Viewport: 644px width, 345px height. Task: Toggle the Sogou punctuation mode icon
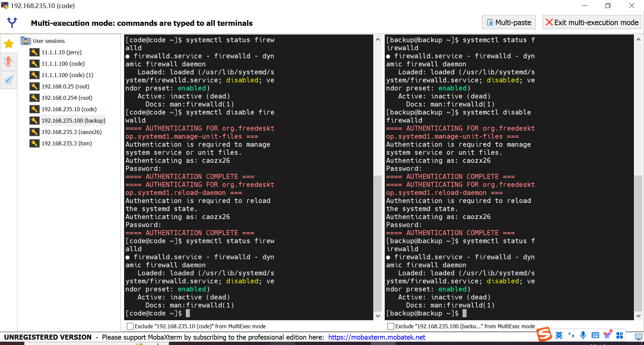(x=571, y=335)
